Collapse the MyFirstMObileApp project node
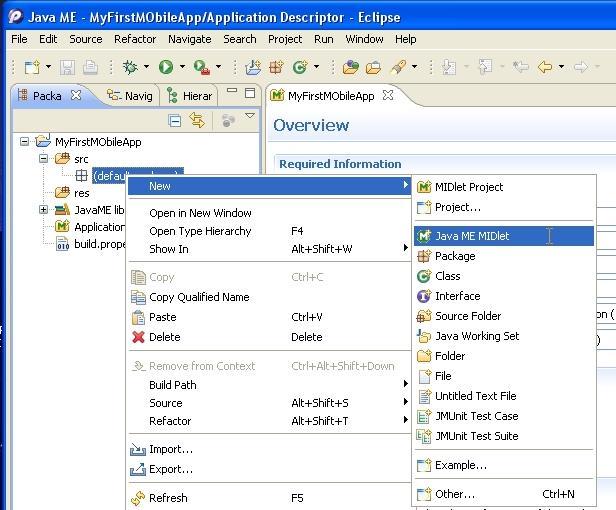The height and width of the screenshot is (510, 616). click(24, 141)
